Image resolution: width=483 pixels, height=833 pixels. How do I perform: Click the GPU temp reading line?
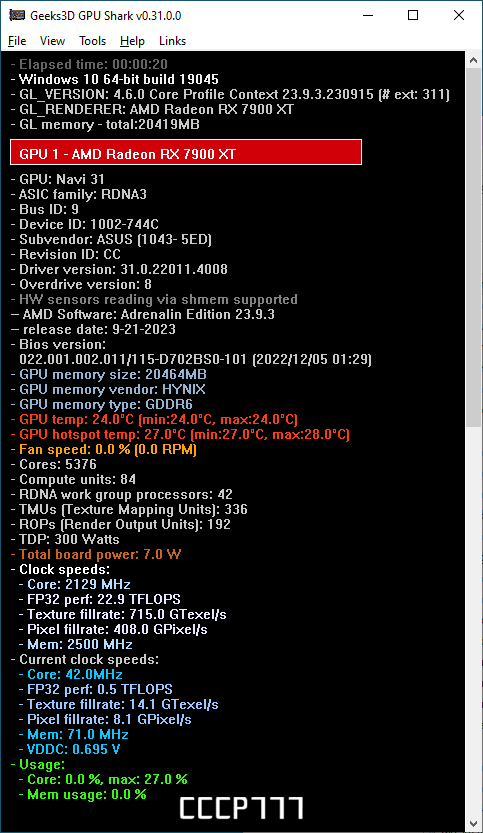154,419
